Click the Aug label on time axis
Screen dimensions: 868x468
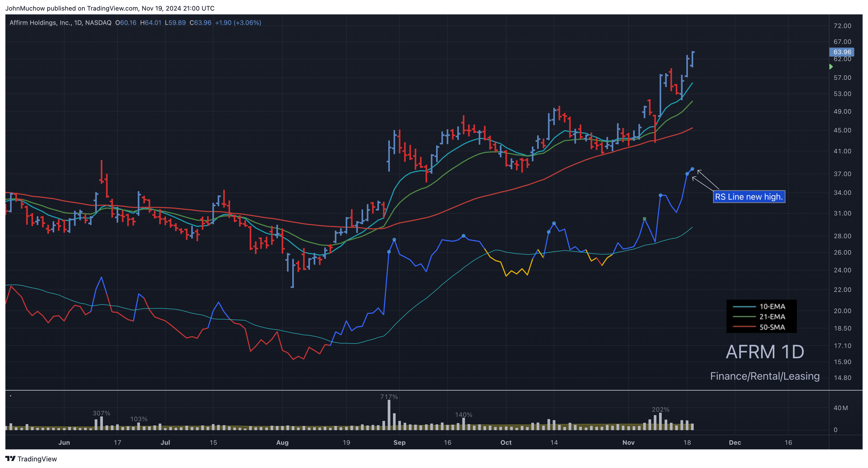[282, 442]
